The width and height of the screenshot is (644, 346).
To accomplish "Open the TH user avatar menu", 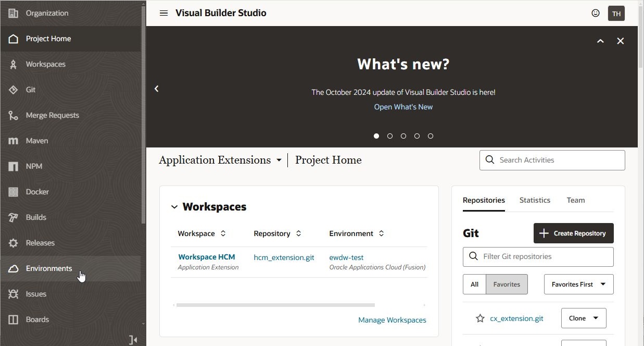I will coord(616,14).
